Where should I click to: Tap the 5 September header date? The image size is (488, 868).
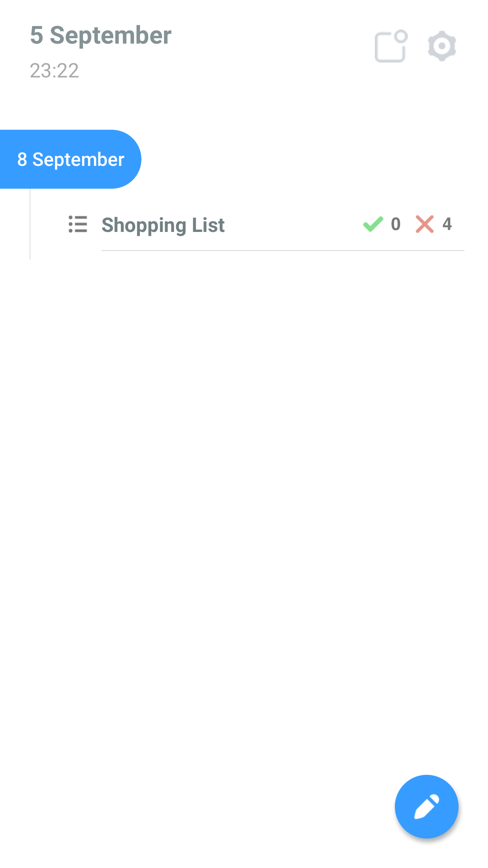pos(101,35)
